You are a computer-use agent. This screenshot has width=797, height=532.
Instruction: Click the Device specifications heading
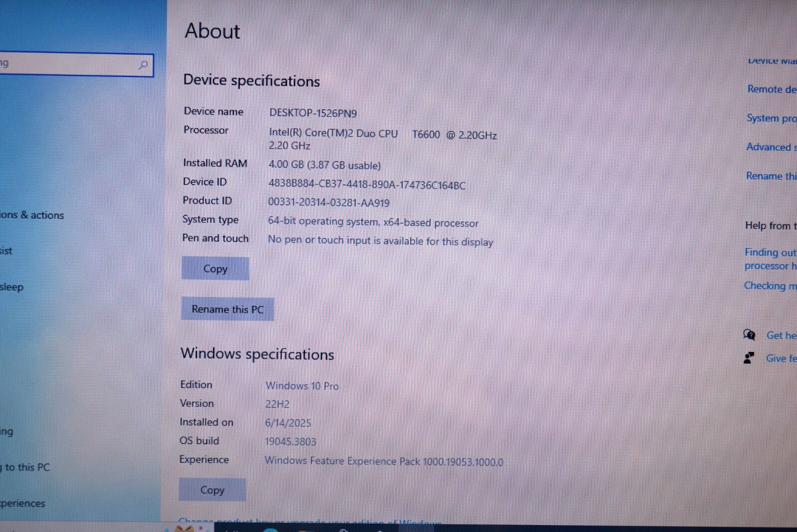click(252, 81)
